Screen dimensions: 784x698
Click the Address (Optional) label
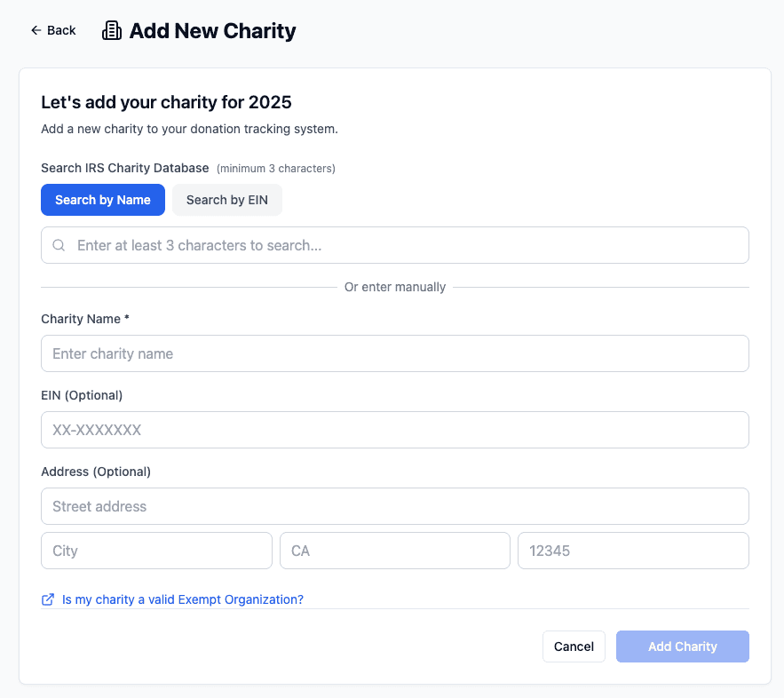coord(96,472)
